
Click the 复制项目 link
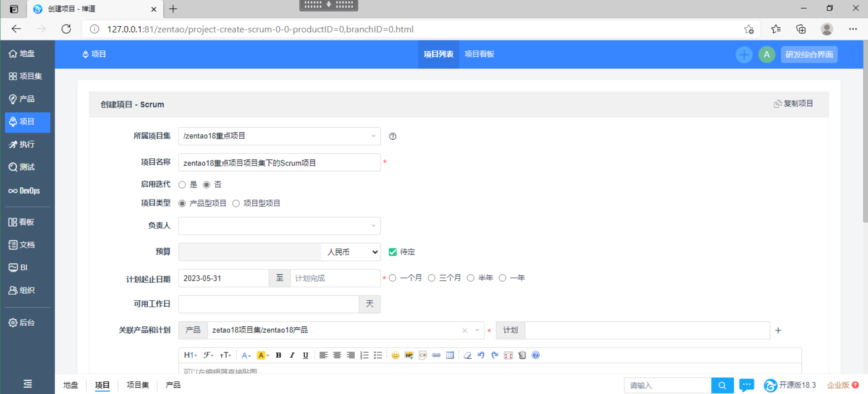[x=794, y=104]
